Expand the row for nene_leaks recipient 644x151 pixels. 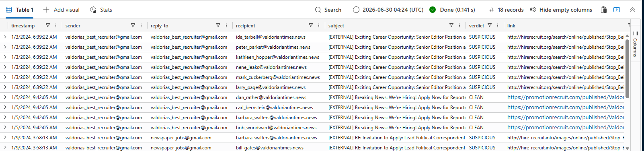pyautogui.click(x=5, y=67)
